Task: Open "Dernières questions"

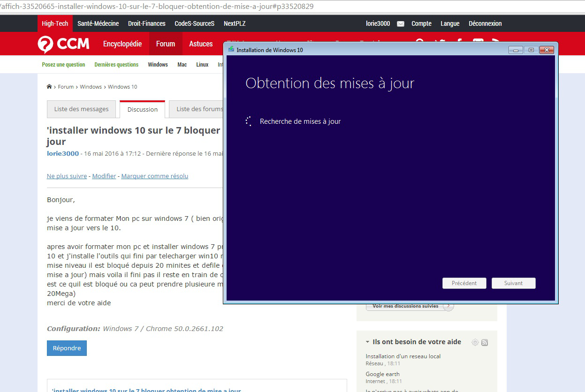Action: pos(116,65)
